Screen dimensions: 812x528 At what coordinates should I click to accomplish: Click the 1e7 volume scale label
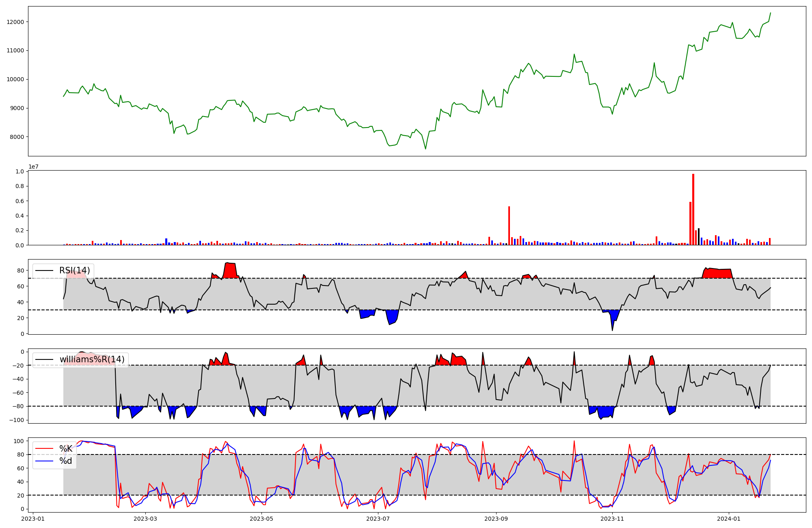tap(33, 167)
